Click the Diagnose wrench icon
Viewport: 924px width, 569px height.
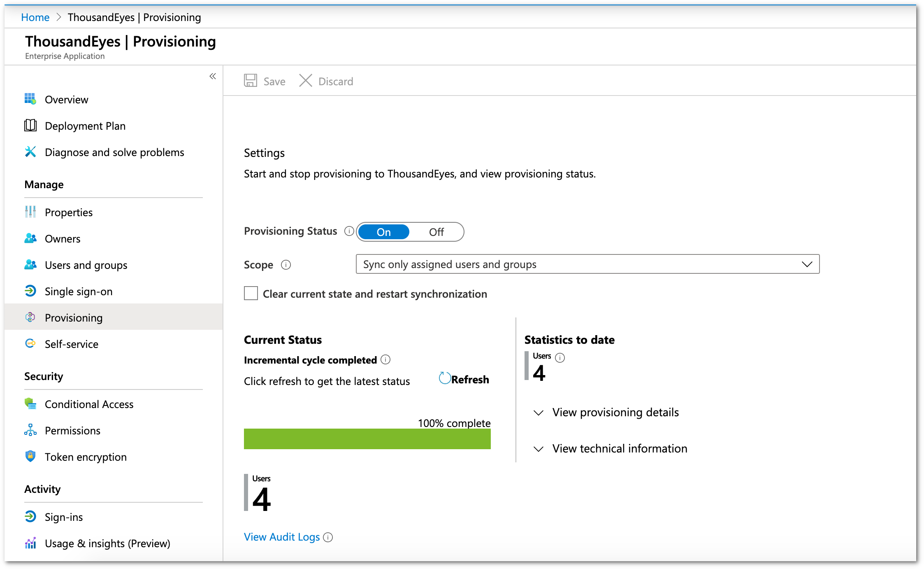pyautogui.click(x=30, y=152)
